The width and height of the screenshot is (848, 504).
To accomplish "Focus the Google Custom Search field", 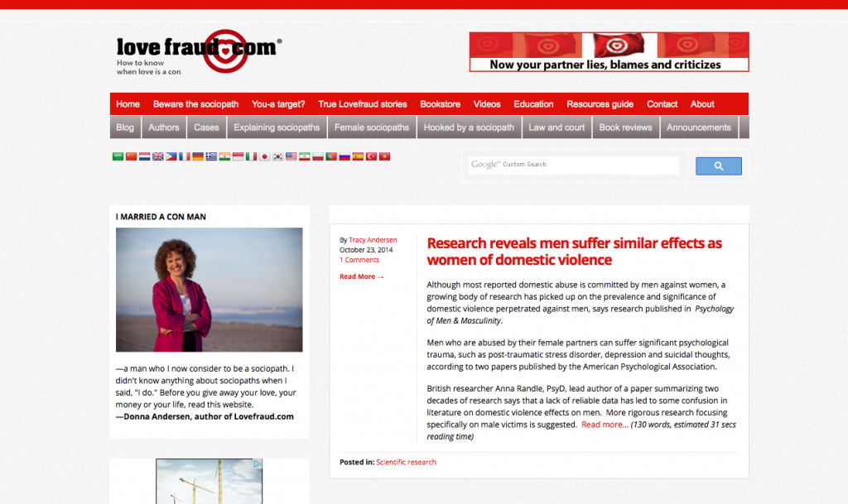I will click(573, 165).
